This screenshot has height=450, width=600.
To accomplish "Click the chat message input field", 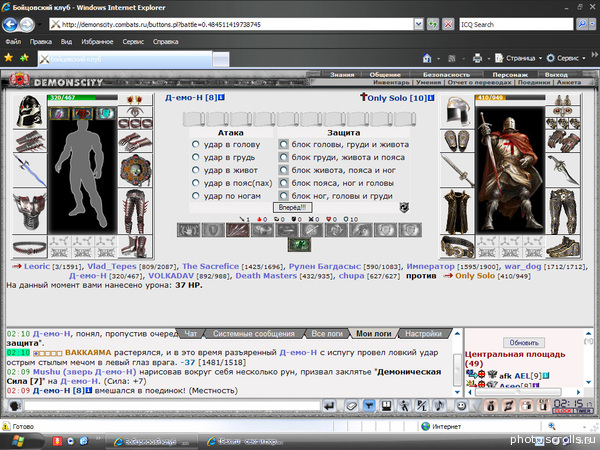I will (172, 406).
